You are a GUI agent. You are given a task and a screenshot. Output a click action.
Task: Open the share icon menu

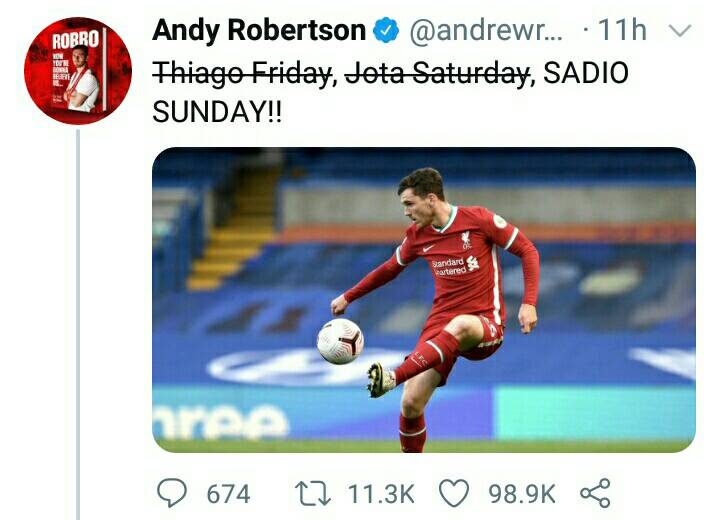(x=596, y=493)
